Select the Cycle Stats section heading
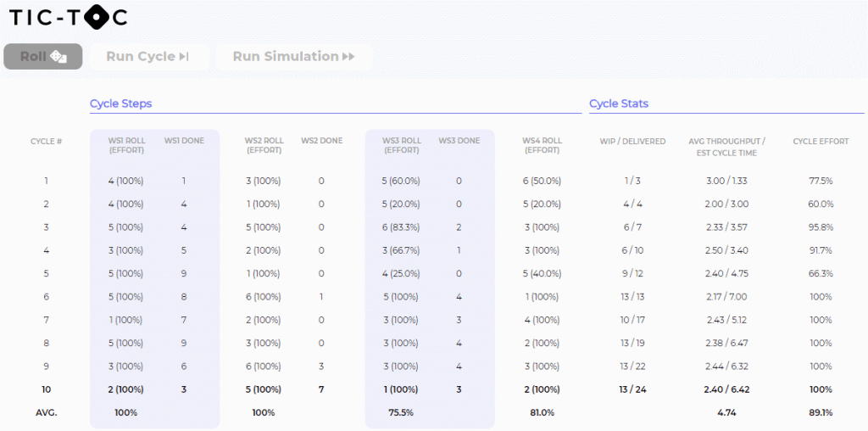868x431 pixels. coord(619,104)
